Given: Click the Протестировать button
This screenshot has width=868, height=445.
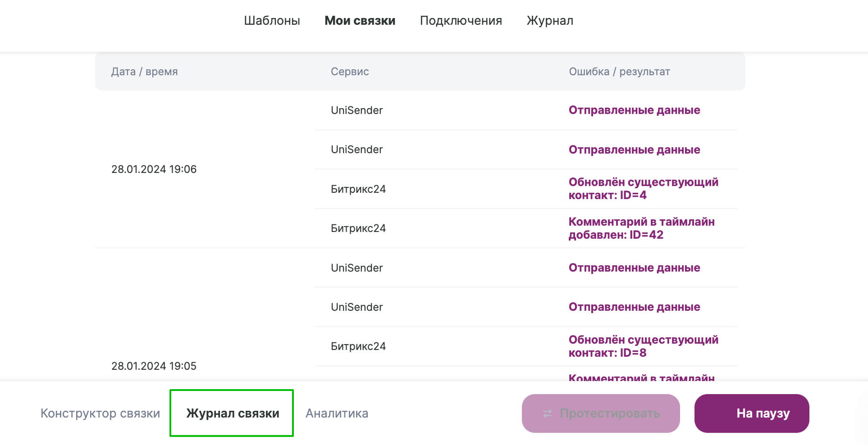Looking at the screenshot, I should tap(601, 413).
